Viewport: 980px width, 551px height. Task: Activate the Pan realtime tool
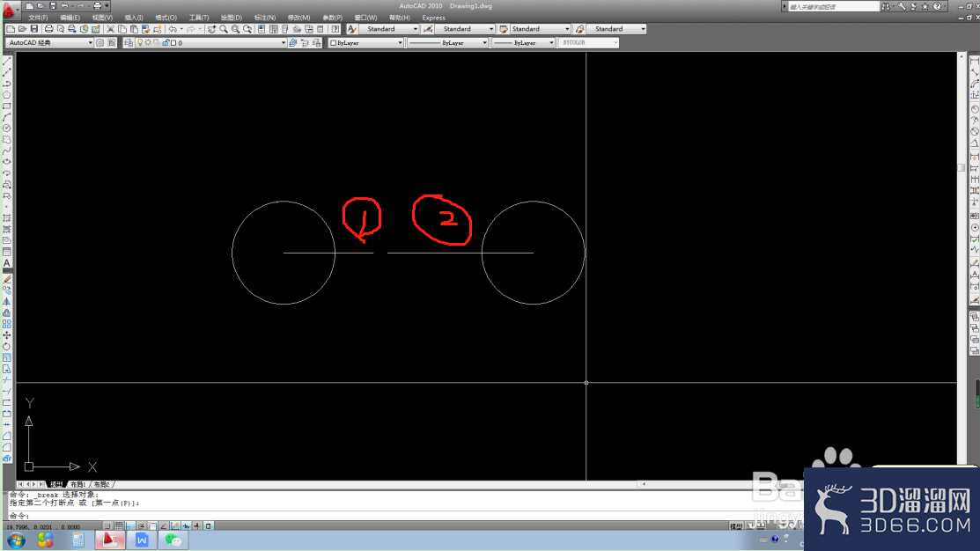(212, 29)
